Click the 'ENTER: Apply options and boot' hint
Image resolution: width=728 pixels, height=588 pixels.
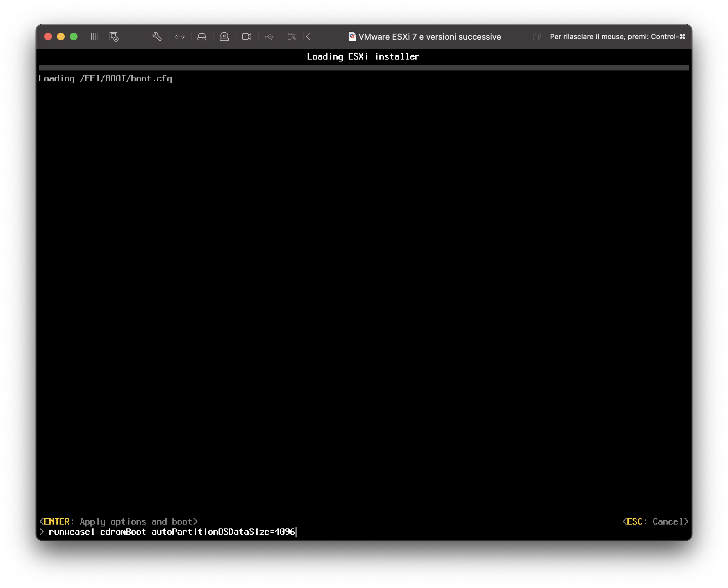pos(118,522)
